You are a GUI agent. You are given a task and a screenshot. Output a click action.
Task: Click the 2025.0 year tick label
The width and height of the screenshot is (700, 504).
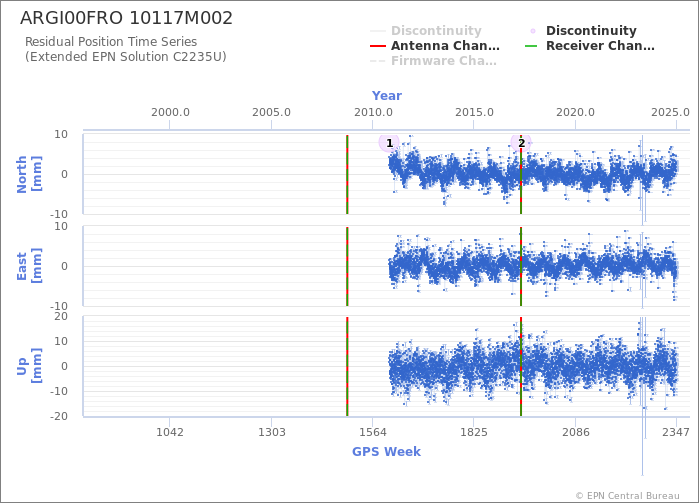pos(670,112)
